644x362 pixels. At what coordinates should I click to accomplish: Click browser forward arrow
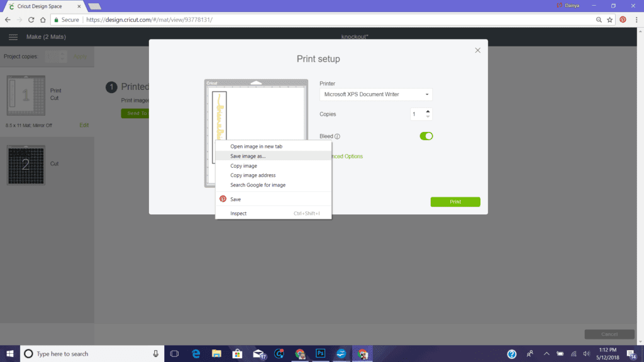pos(19,19)
